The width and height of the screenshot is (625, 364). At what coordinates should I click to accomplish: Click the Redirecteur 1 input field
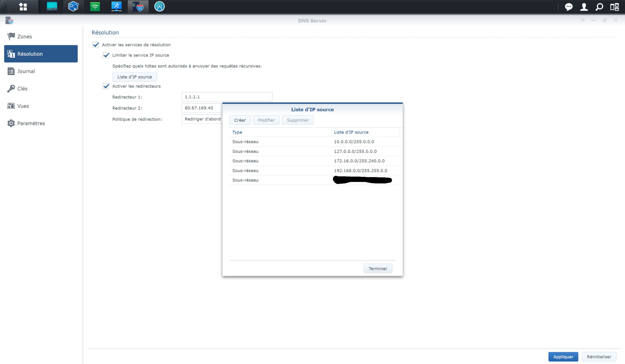227,97
